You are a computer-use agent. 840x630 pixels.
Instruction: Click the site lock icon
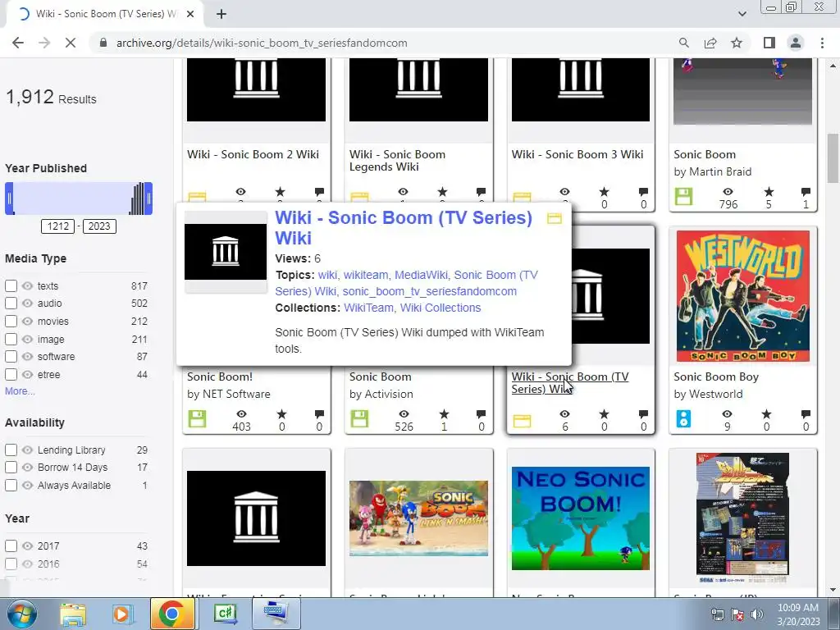[x=103, y=43]
